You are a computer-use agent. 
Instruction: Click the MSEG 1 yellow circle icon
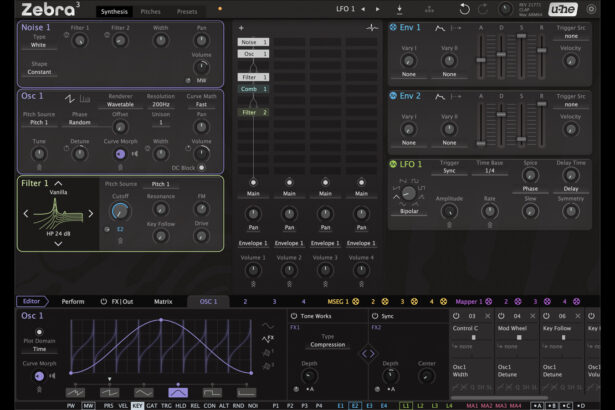pyautogui.click(x=356, y=301)
